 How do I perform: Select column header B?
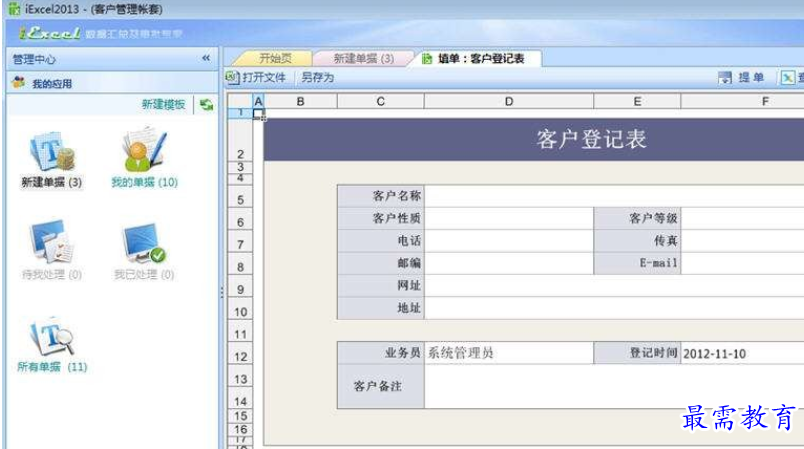coord(300,101)
